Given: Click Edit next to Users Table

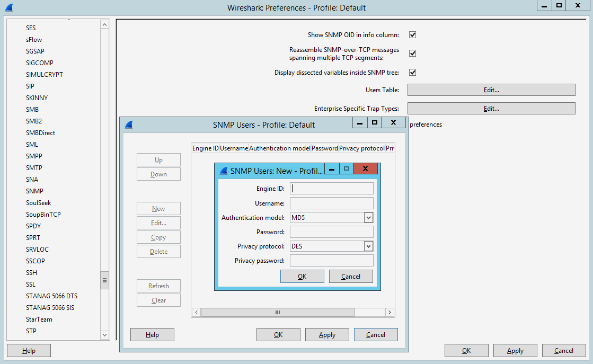Looking at the screenshot, I should pos(491,90).
